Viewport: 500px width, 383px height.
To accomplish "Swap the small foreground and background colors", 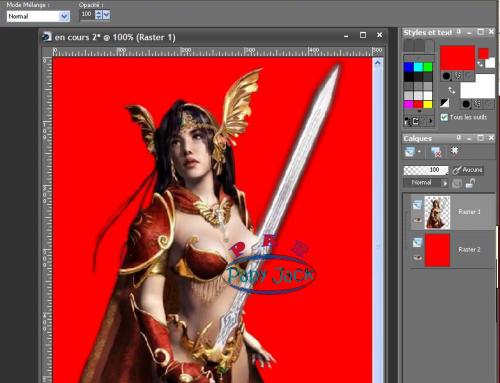I will (480, 63).
